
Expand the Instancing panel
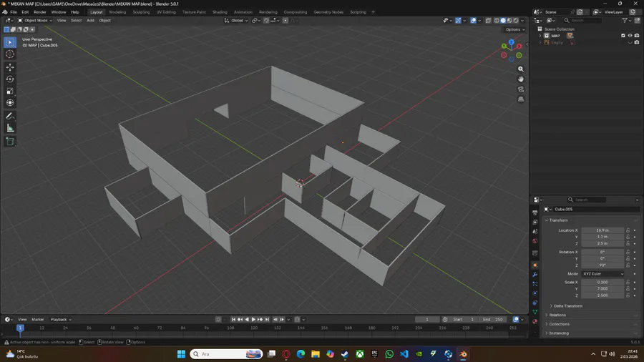pyautogui.click(x=559, y=333)
